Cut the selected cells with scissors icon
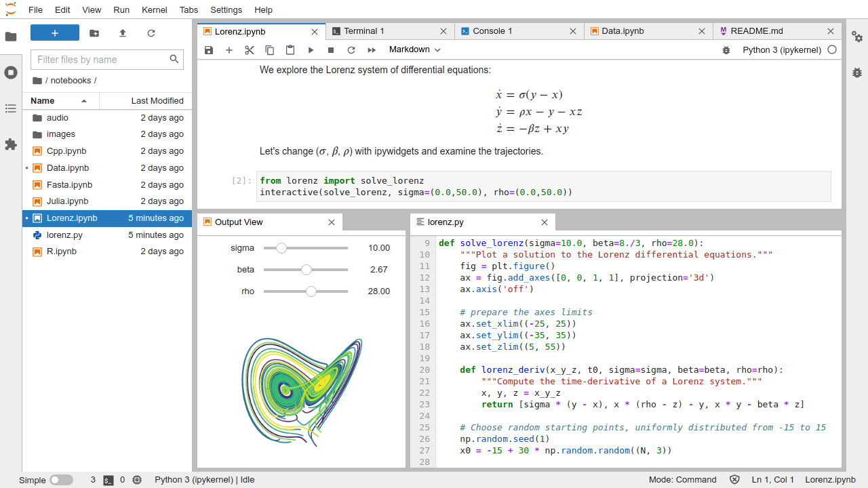The height and width of the screenshot is (488, 868). point(249,49)
